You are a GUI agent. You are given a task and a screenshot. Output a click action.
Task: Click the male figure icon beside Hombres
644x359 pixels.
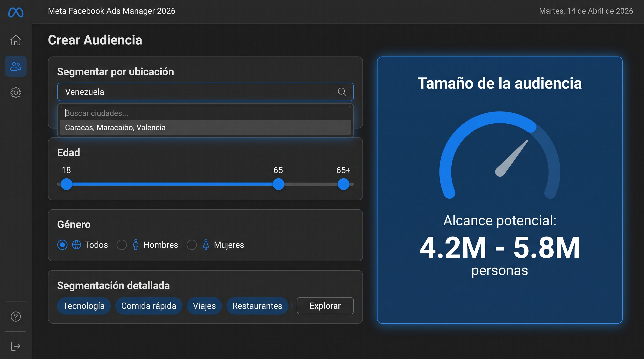[x=136, y=245]
